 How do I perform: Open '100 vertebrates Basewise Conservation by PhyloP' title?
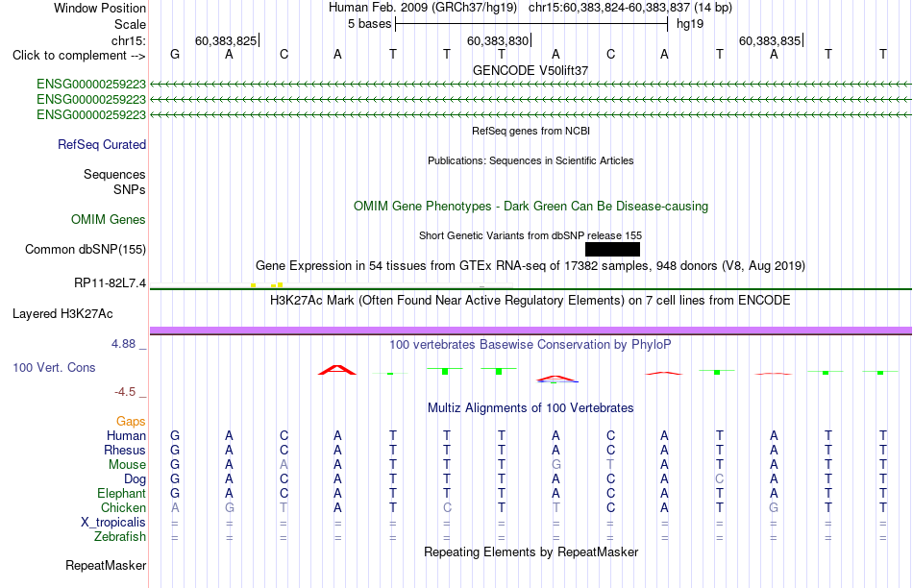[531, 345]
